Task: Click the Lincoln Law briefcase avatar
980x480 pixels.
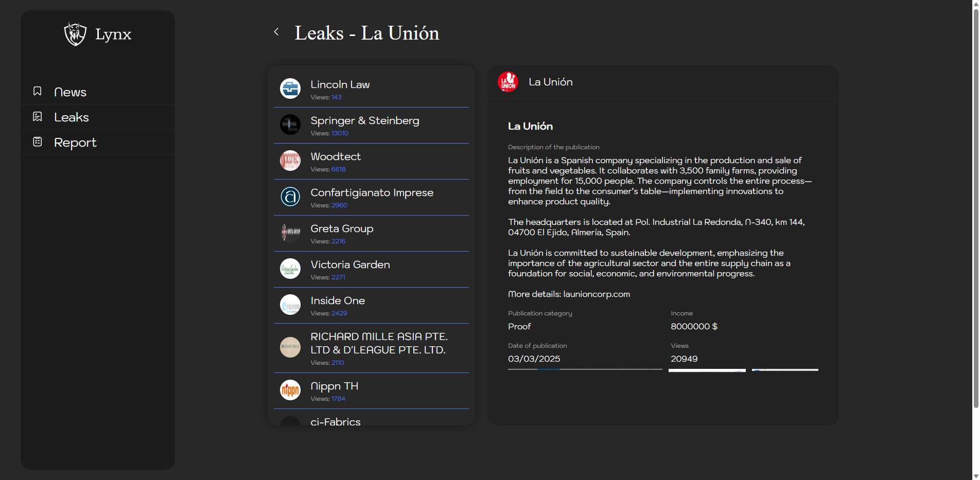Action: (x=290, y=88)
